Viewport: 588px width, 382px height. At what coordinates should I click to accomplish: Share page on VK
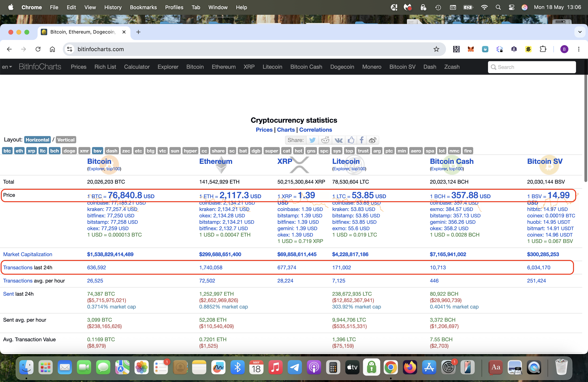(x=338, y=140)
